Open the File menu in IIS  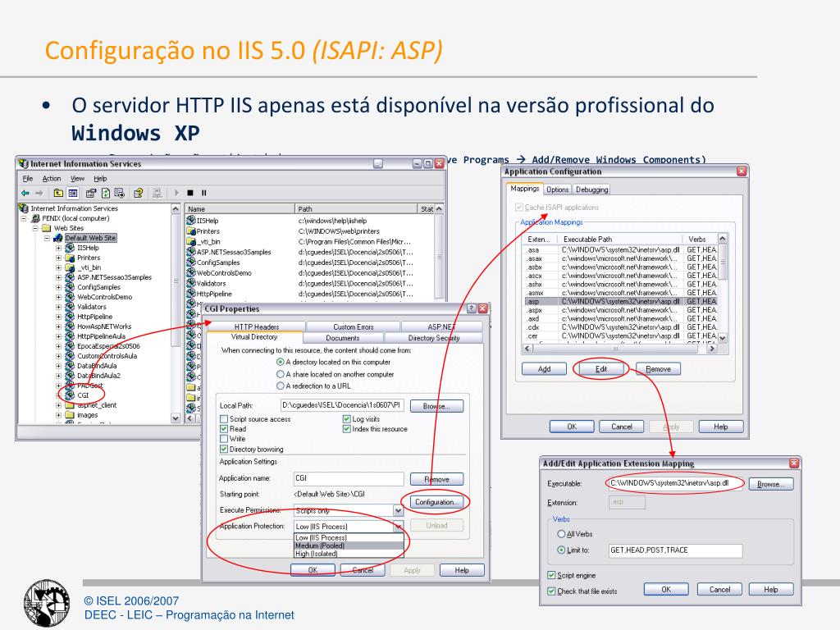pos(28,178)
